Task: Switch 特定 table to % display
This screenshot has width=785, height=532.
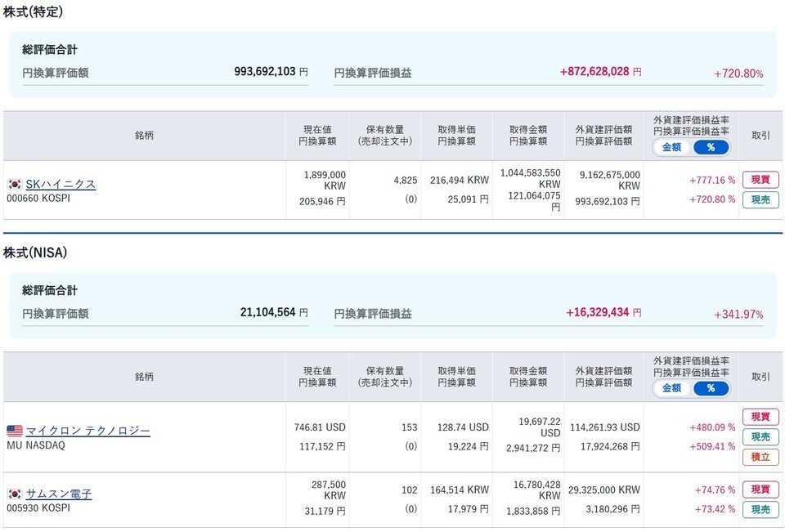Action: tap(711, 147)
